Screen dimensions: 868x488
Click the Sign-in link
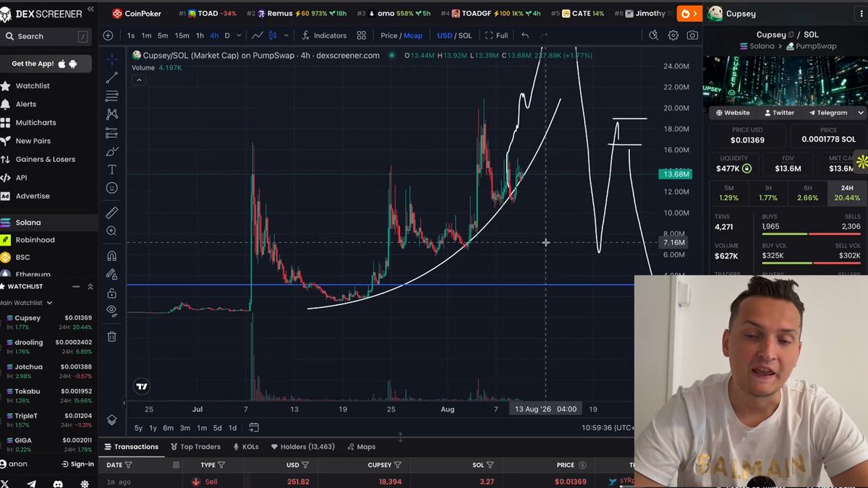77,464
